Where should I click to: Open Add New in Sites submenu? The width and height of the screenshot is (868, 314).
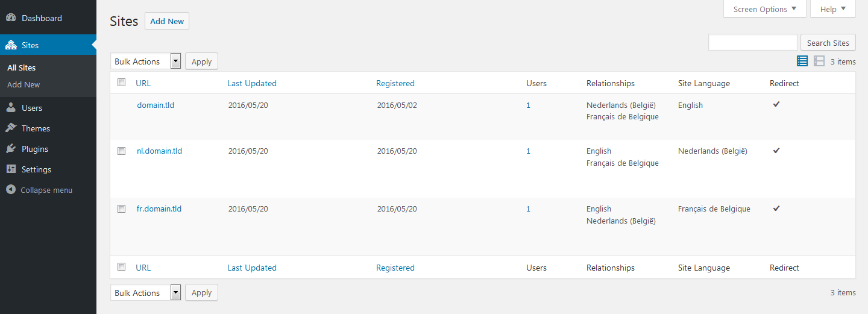coord(24,85)
